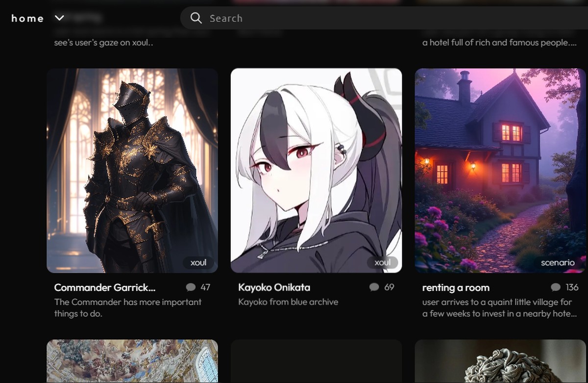Open the blank dark card in the bottom row
The width and height of the screenshot is (588, 383).
click(317, 361)
